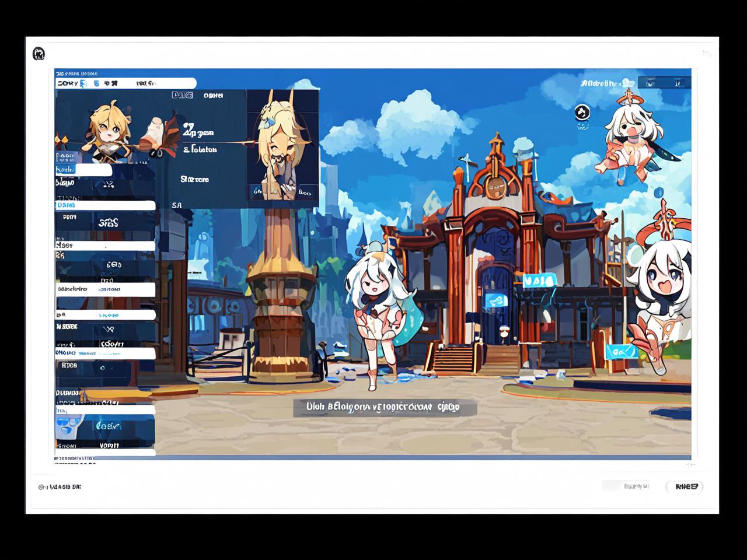Viewport: 747px width, 560px height.
Task: Click the footer text at the window's bottom left
Action: coord(60,487)
